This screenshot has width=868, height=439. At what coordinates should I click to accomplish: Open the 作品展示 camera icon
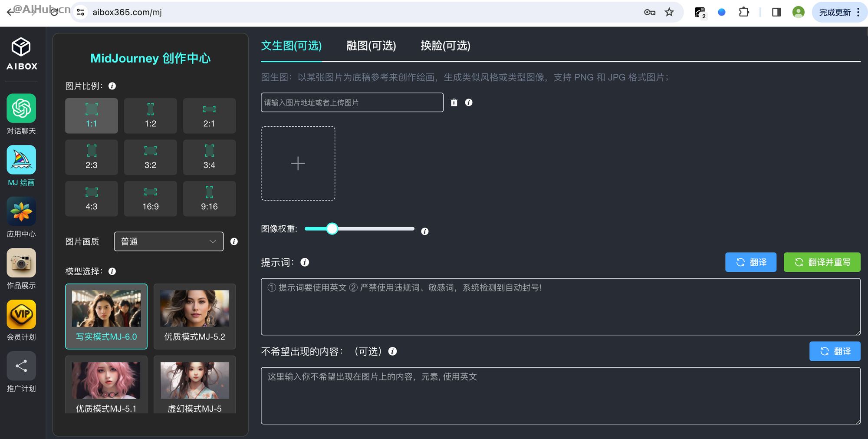pos(21,263)
